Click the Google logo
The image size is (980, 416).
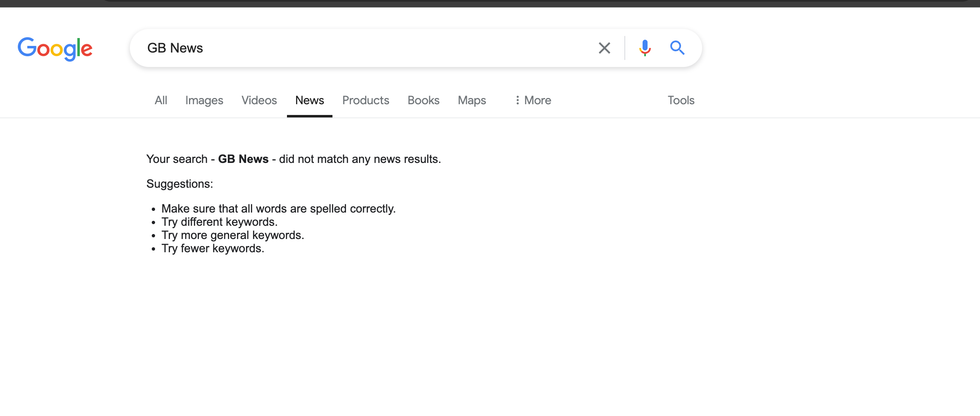click(x=55, y=49)
